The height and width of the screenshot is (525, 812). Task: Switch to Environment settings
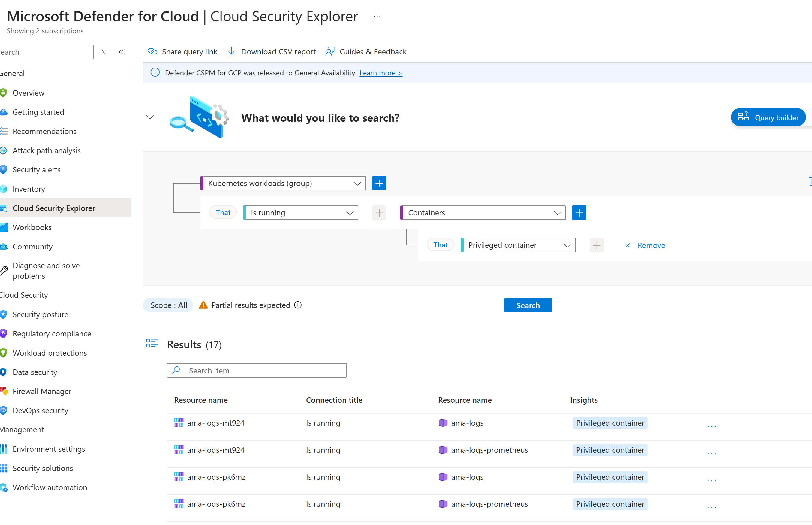(x=49, y=449)
